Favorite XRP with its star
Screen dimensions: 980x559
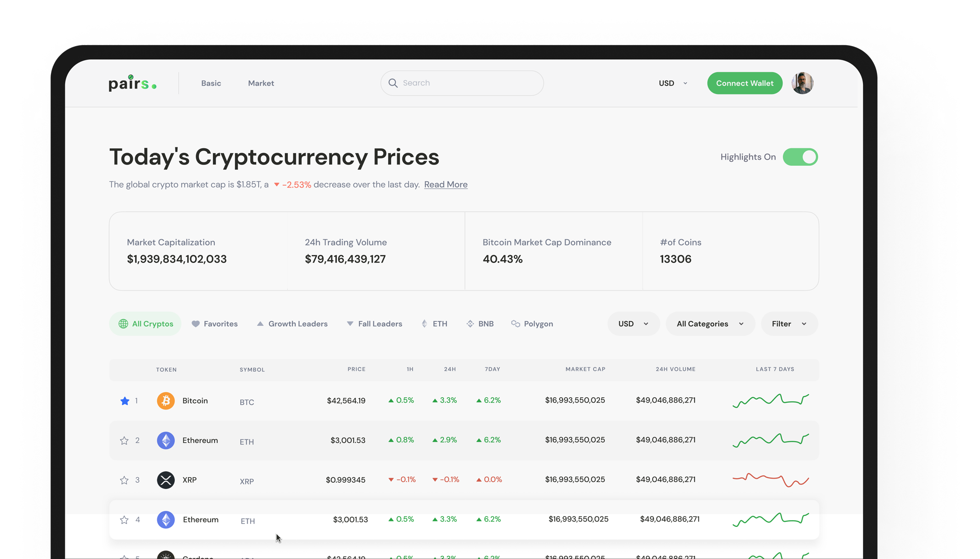[124, 480]
